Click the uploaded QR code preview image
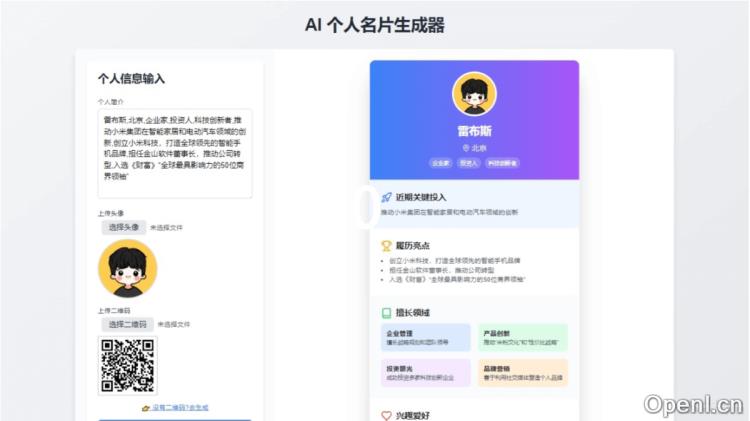The width and height of the screenshot is (750, 421). tap(127, 364)
